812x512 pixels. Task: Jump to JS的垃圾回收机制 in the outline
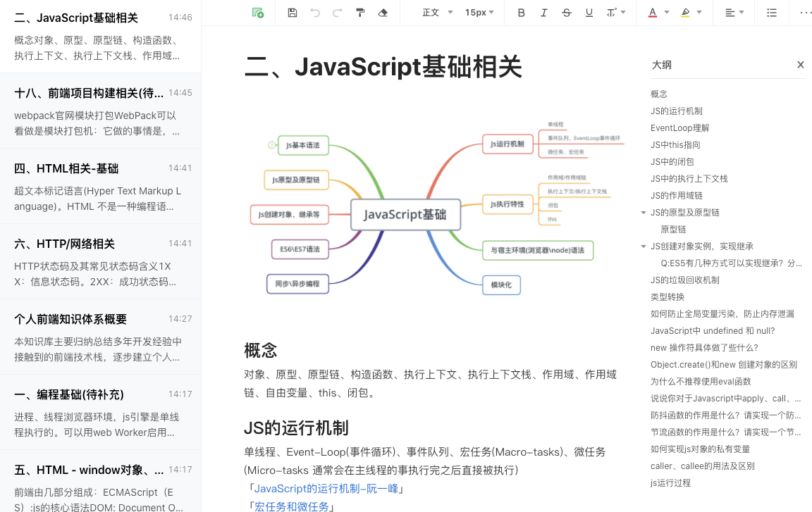click(x=684, y=280)
